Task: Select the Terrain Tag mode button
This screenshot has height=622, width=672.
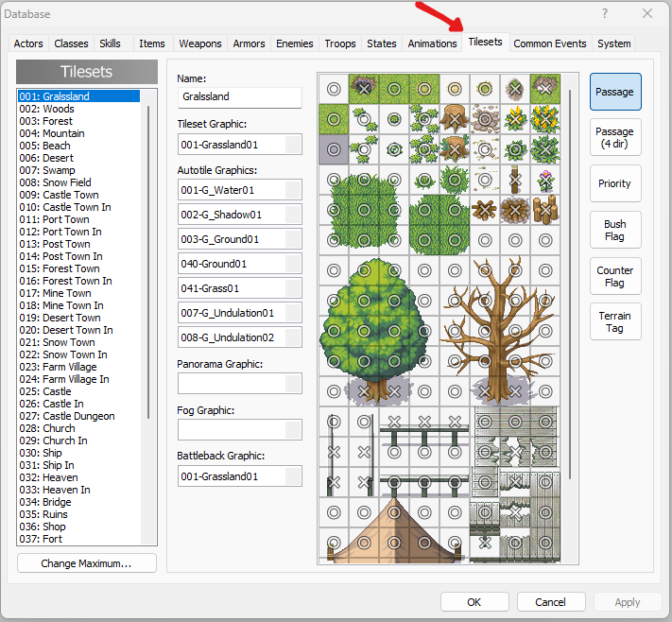Action: pos(615,322)
